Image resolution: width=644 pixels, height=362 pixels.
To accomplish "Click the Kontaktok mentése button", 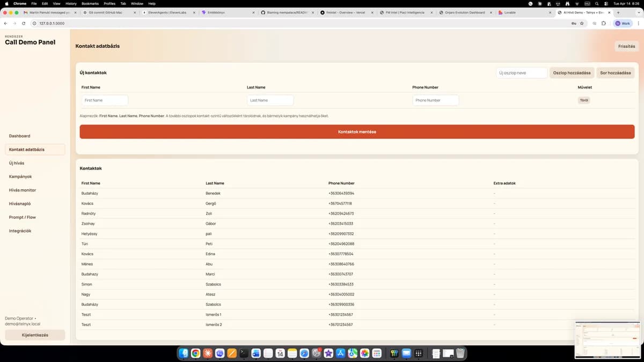I will (x=357, y=132).
